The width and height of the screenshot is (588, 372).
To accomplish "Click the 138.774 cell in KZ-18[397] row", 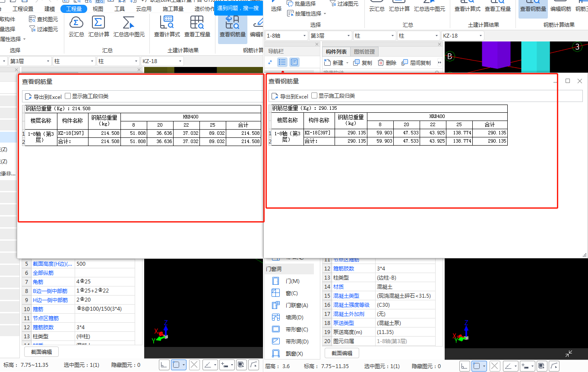I will 459,133.
